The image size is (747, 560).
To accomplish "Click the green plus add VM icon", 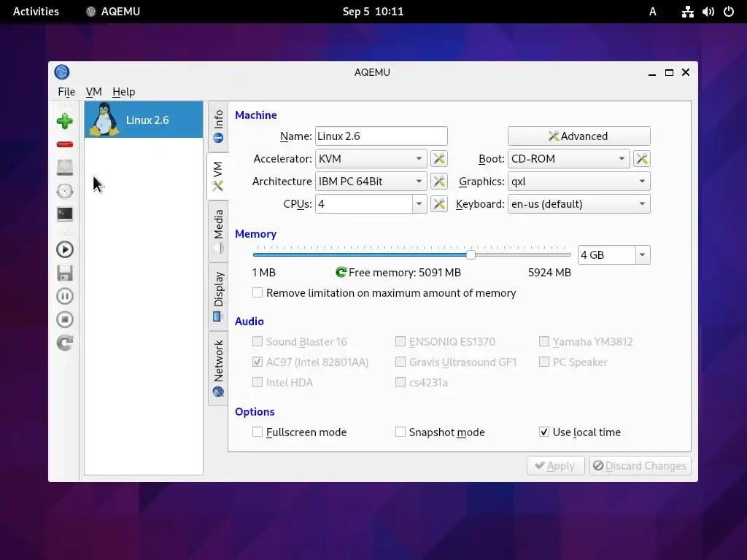I will (x=65, y=121).
